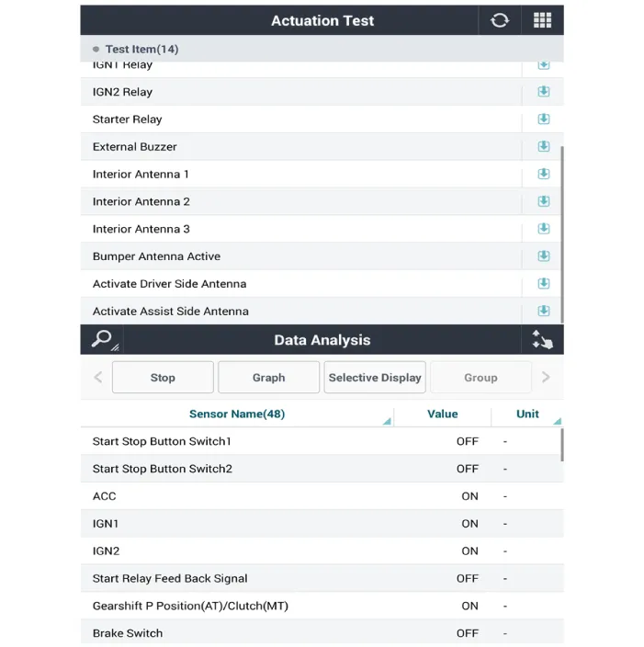
Task: Click the download icon for Activate Driver Side Antenna
Action: pyautogui.click(x=543, y=284)
